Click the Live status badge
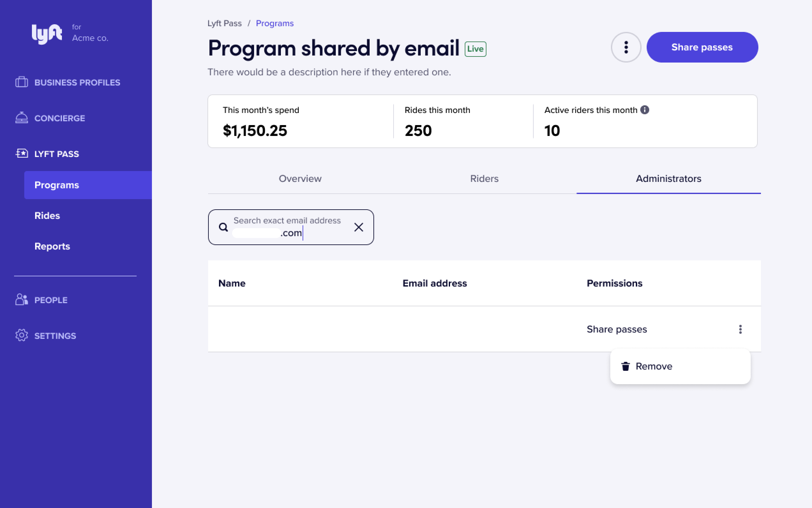Viewport: 812px width, 508px height. coord(475,49)
